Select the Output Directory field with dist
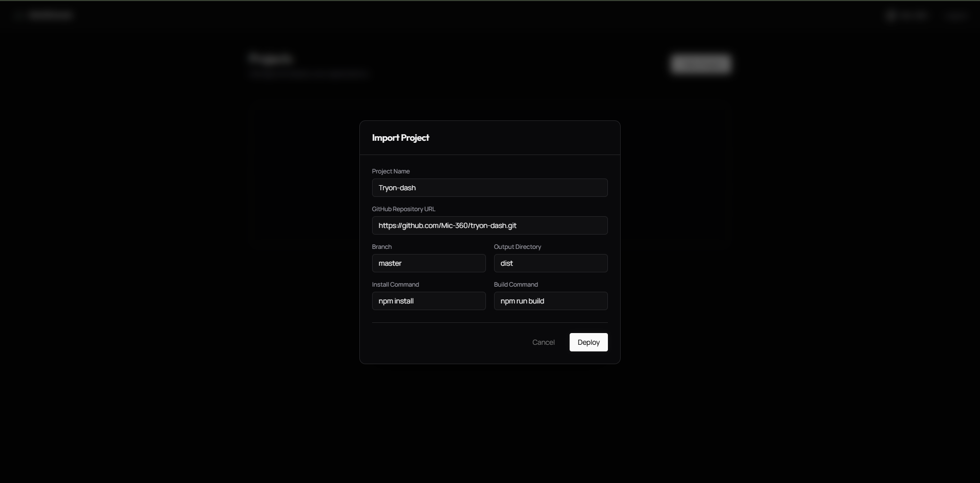The height and width of the screenshot is (483, 980). 550,263
